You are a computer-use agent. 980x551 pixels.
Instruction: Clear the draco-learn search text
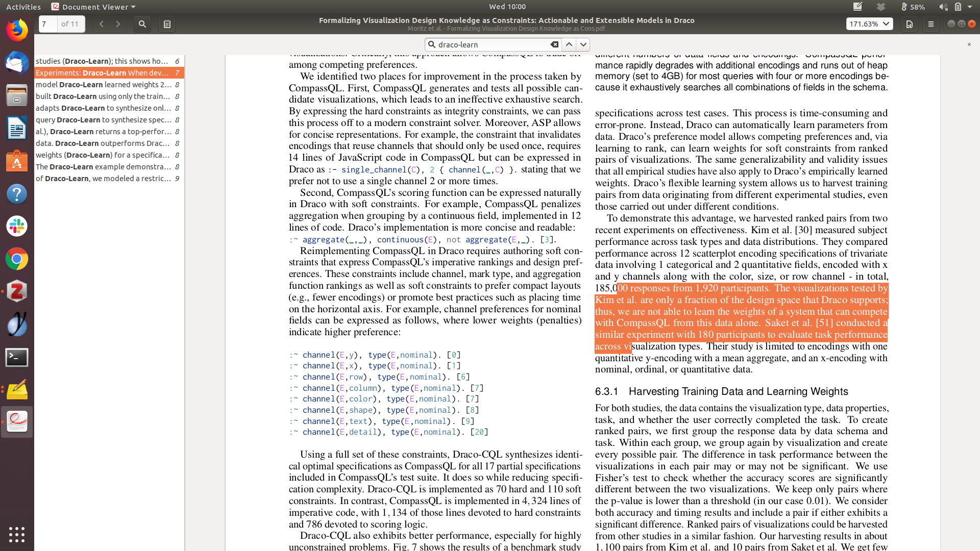tap(554, 44)
